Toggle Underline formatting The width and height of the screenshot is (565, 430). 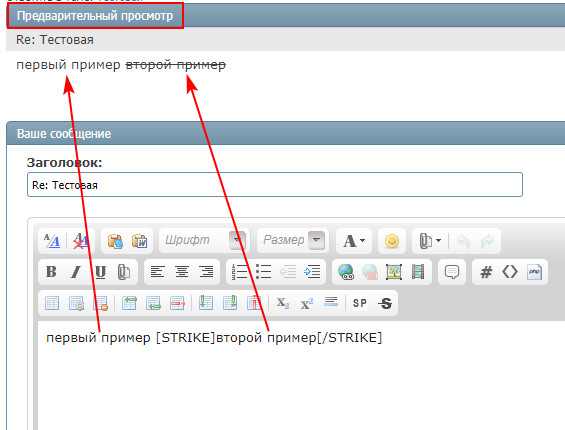(100, 272)
